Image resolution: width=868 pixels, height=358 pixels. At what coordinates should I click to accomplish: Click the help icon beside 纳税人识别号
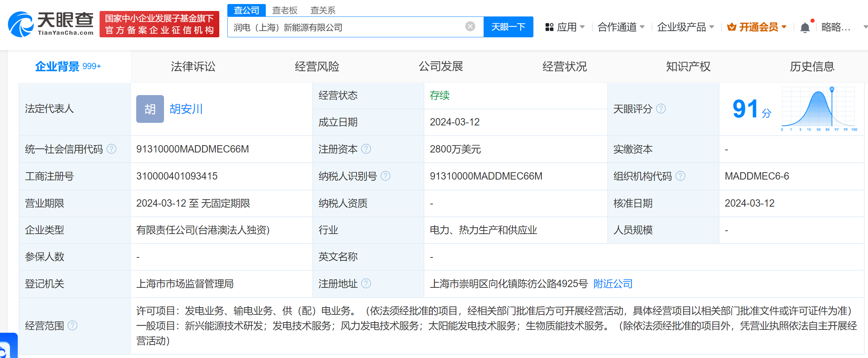385,176
